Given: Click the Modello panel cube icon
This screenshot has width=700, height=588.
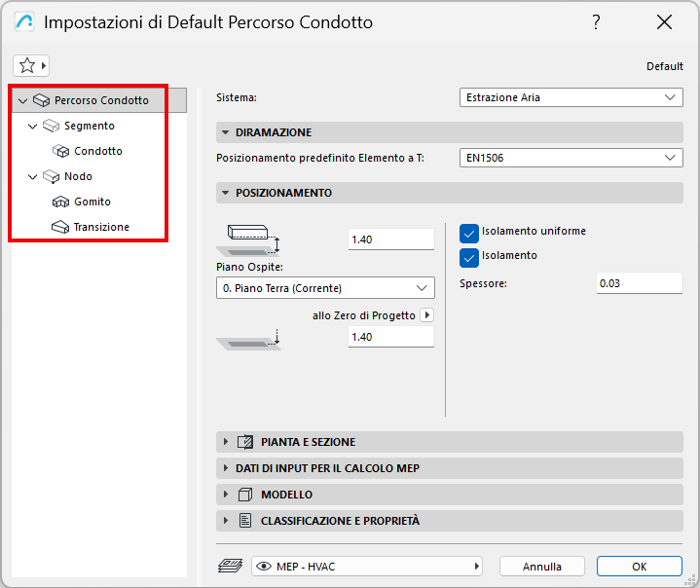Looking at the screenshot, I should (245, 495).
